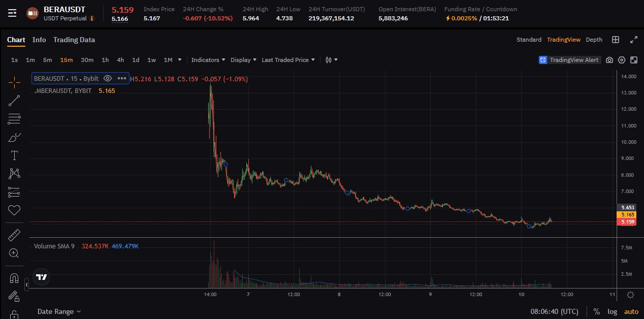Open the Info tab
Viewport: 644px width, 319px height.
[39, 40]
